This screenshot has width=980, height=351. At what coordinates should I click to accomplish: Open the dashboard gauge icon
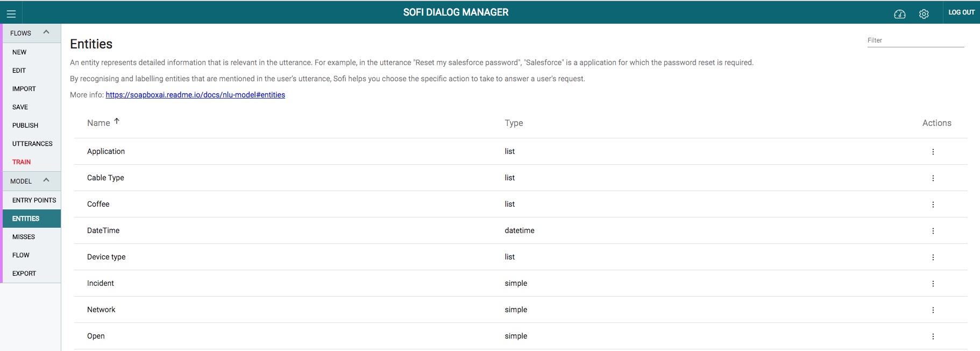899,14
